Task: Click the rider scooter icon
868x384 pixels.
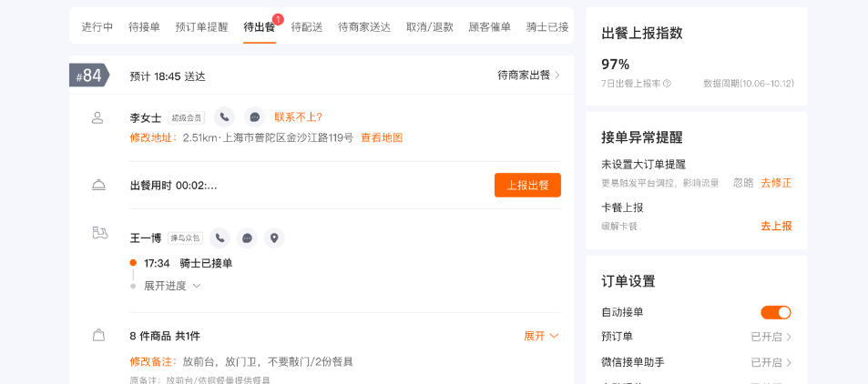Action: pyautogui.click(x=100, y=233)
